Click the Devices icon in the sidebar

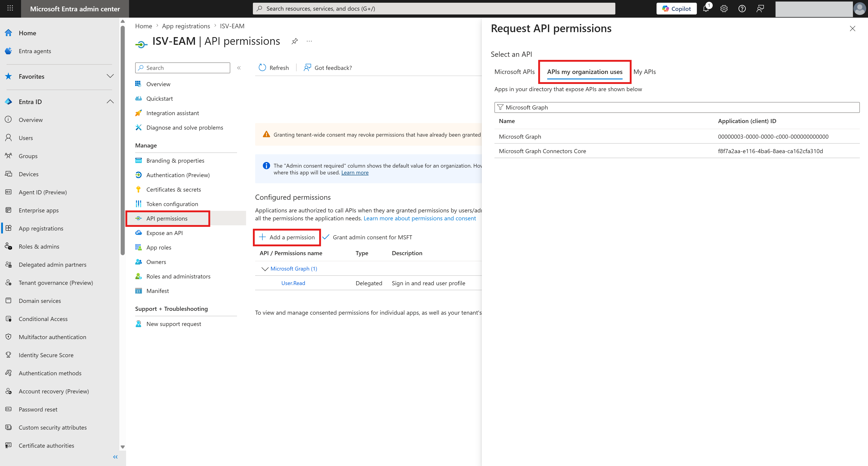8,174
